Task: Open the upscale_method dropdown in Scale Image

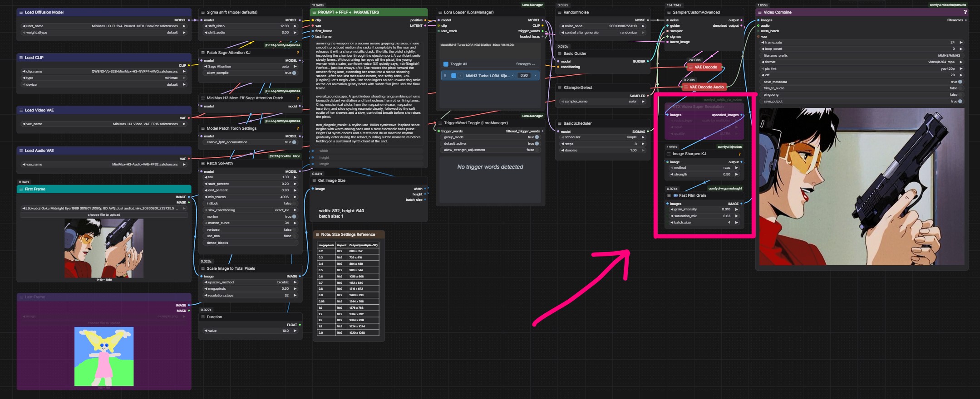Action: [x=250, y=282]
